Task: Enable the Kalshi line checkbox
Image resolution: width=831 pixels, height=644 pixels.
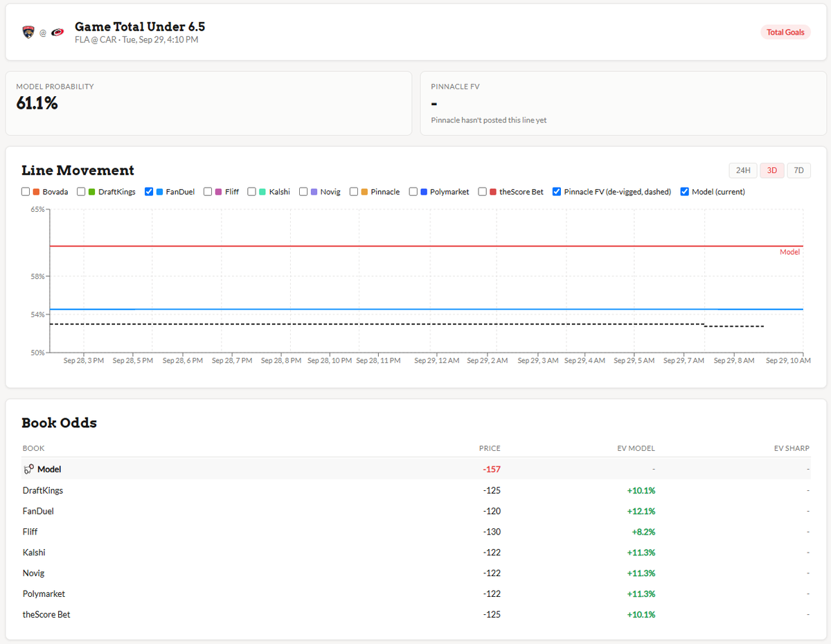Action: pos(251,192)
